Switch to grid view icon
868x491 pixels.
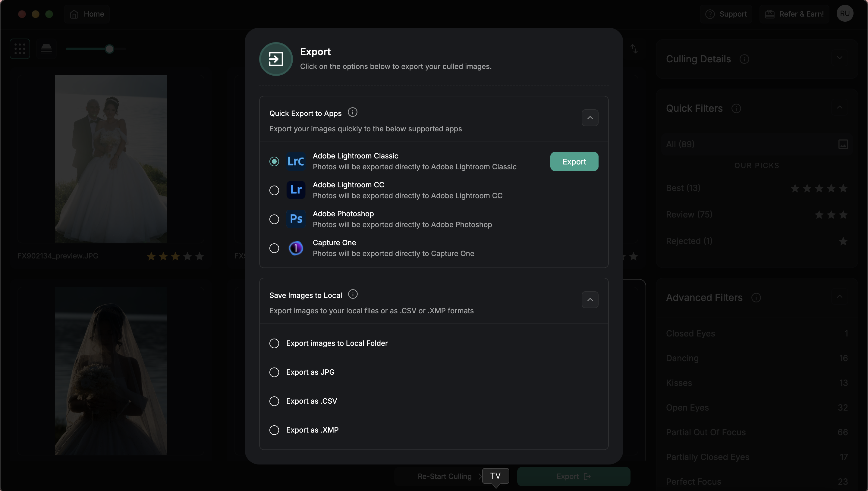pyautogui.click(x=20, y=49)
